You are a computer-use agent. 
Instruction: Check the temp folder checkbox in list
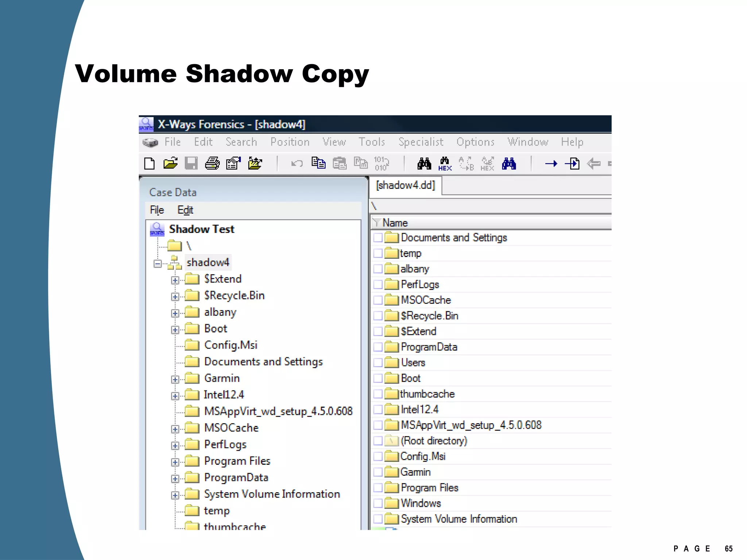pos(378,253)
